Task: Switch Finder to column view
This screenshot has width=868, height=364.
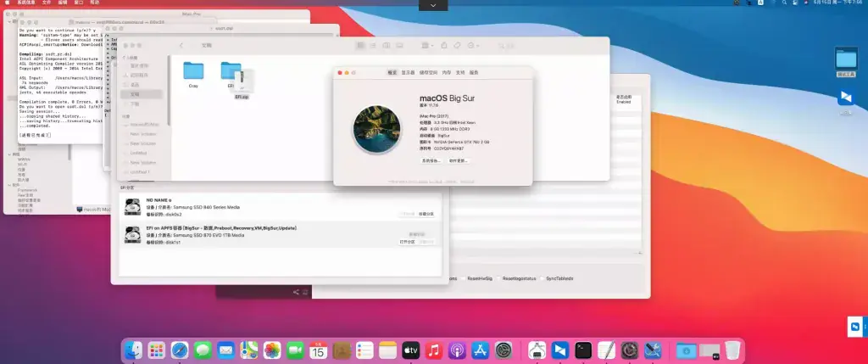Action: click(x=387, y=46)
